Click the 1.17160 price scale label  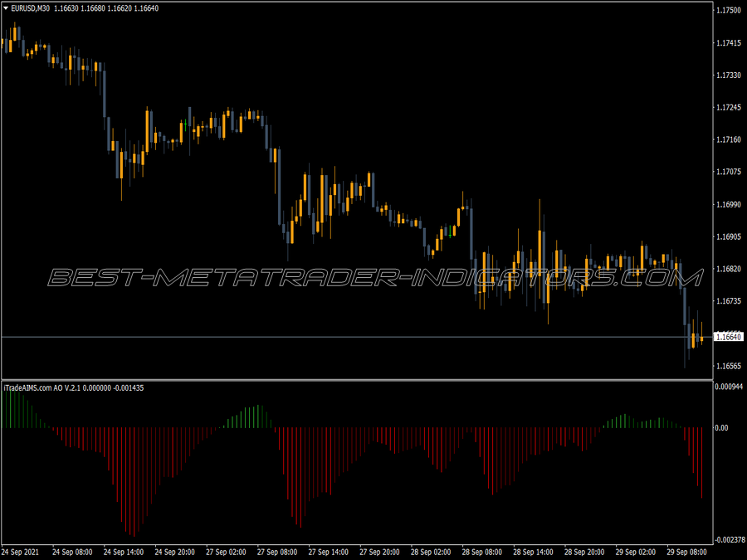[729, 139]
